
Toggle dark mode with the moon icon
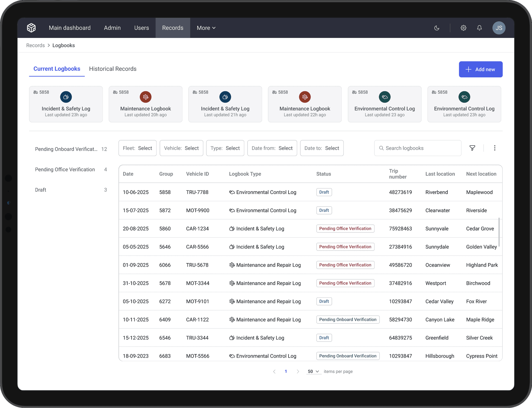(x=437, y=28)
